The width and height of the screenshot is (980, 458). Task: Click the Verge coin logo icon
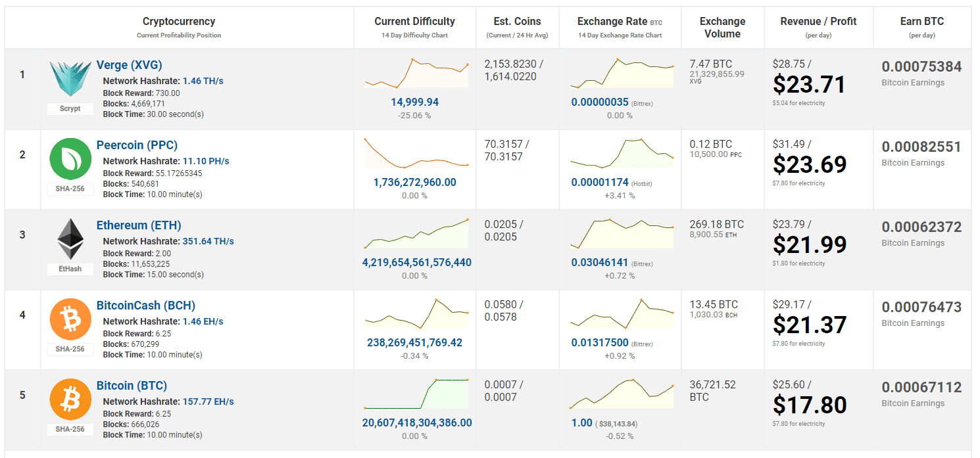[x=70, y=80]
